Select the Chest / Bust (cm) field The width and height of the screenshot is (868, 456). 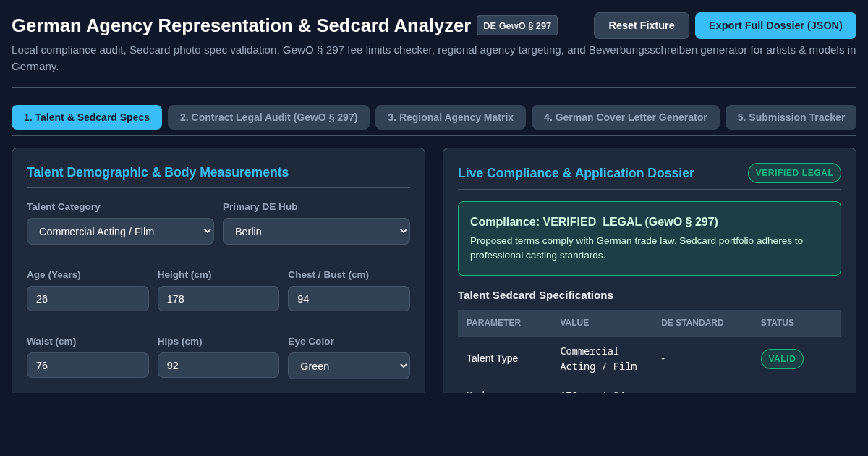349,298
